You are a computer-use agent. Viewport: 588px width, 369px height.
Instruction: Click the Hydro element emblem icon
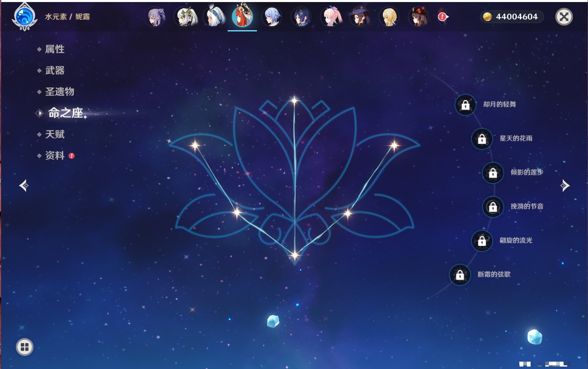point(25,17)
